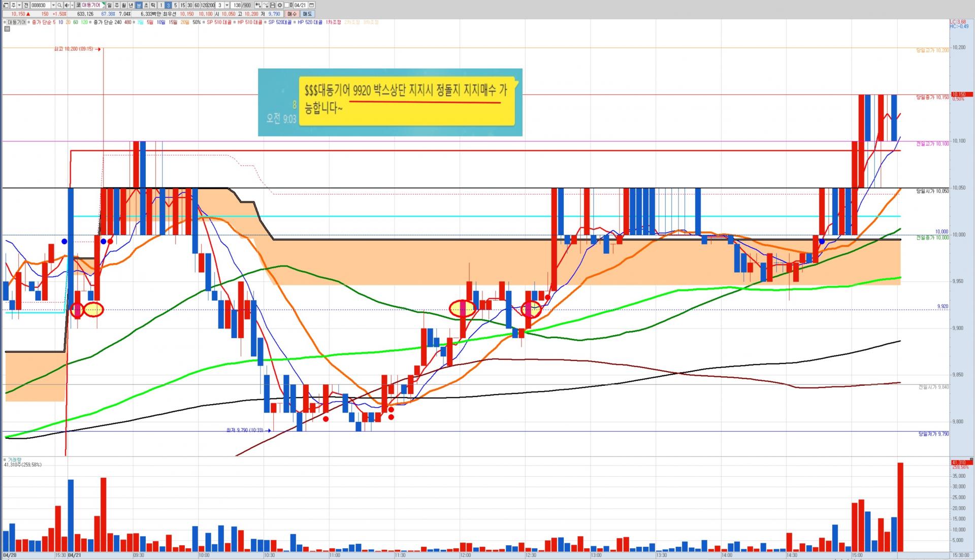975x560 pixels.
Task: Switch to 일 (daily) chart period
Action: tap(109, 5)
